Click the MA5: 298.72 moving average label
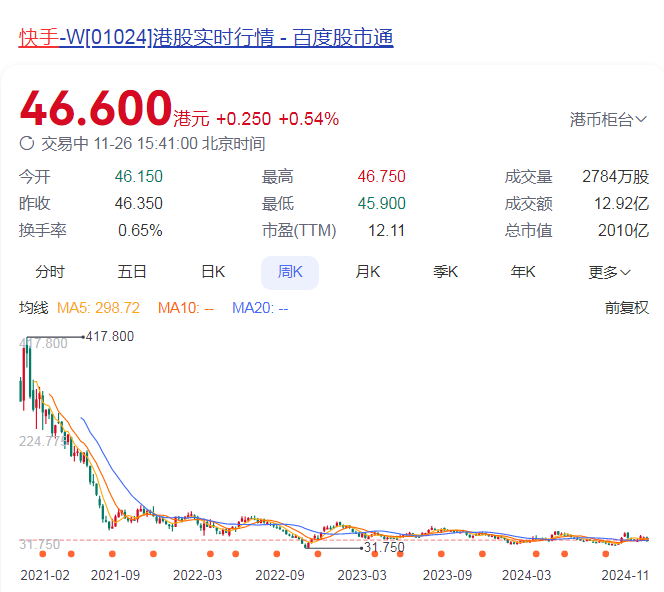Image resolution: width=664 pixels, height=592 pixels. [x=98, y=308]
